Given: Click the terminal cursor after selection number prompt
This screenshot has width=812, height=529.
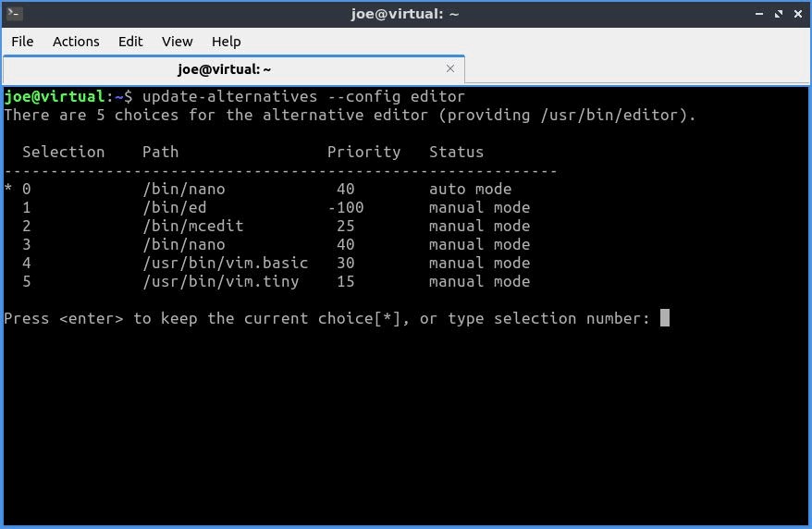Looking at the screenshot, I should [665, 318].
